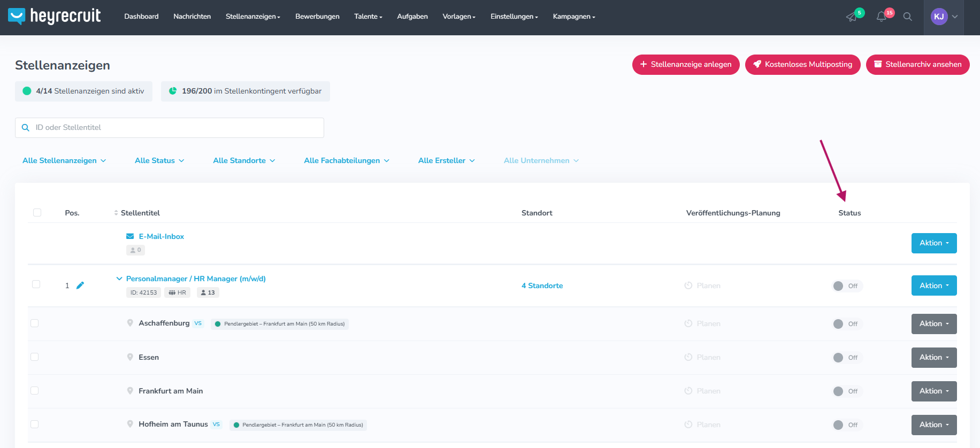Open the Bewerbungen menu item
Screen dimensions: 980x448
click(317, 17)
